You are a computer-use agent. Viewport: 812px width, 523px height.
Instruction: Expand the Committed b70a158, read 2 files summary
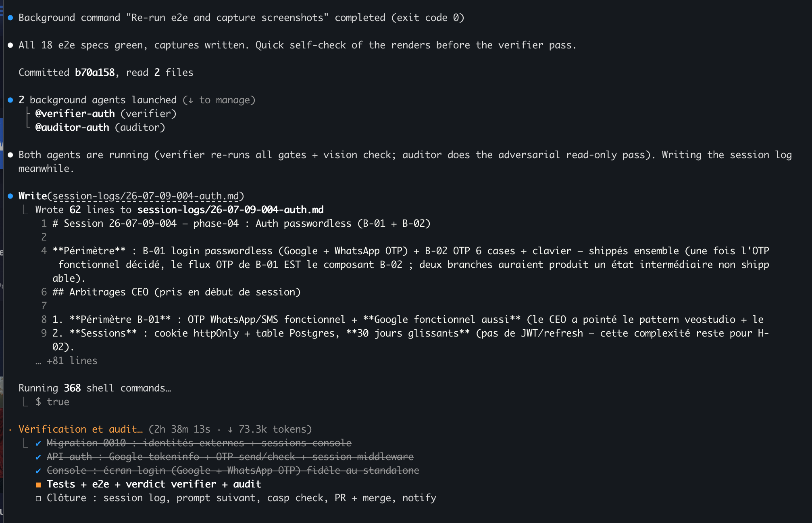click(106, 73)
